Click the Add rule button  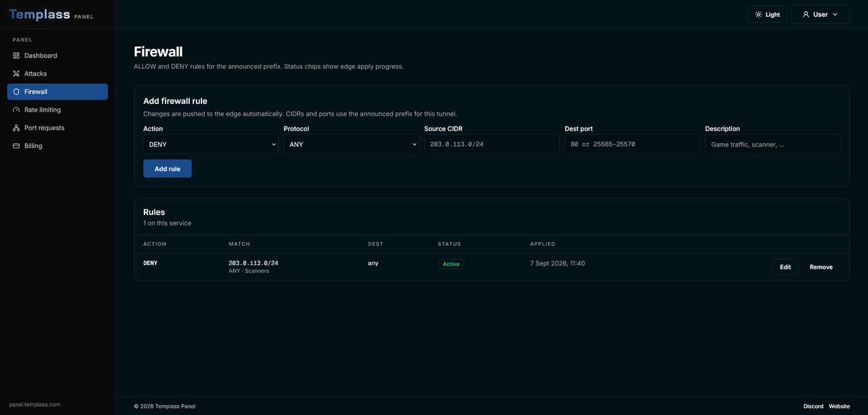(167, 168)
